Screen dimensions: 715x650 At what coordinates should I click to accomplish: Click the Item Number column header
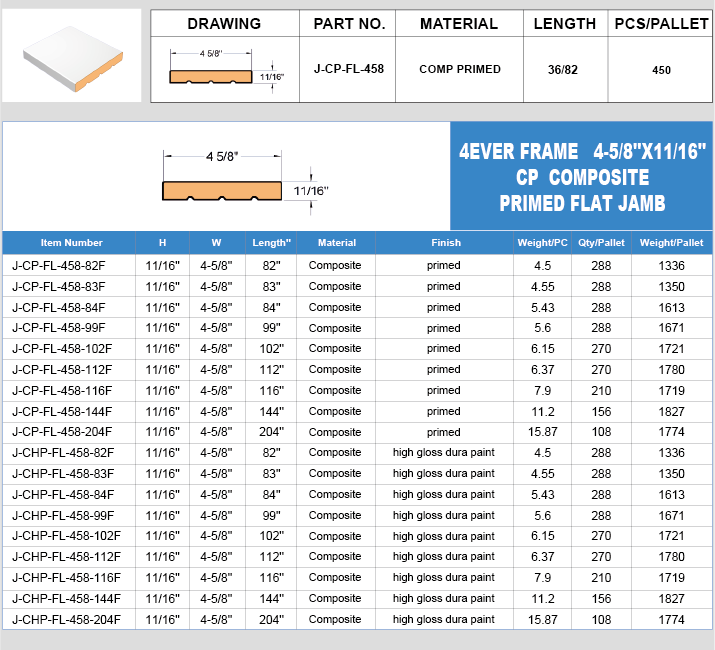coord(72,243)
